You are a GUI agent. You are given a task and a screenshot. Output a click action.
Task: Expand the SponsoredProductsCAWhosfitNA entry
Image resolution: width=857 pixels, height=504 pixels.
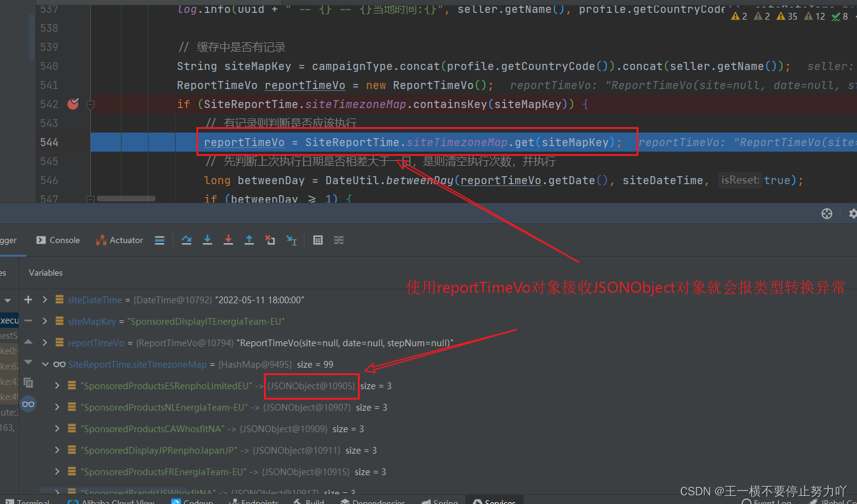click(57, 428)
